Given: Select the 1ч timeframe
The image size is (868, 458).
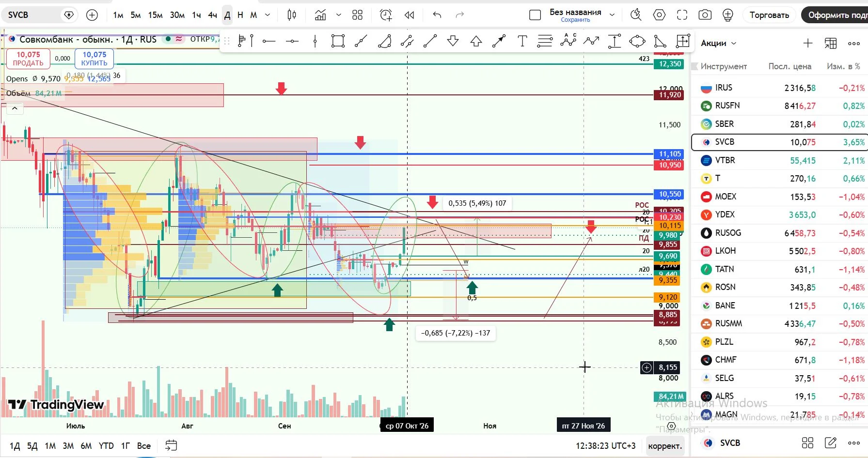Looking at the screenshot, I should click(196, 15).
